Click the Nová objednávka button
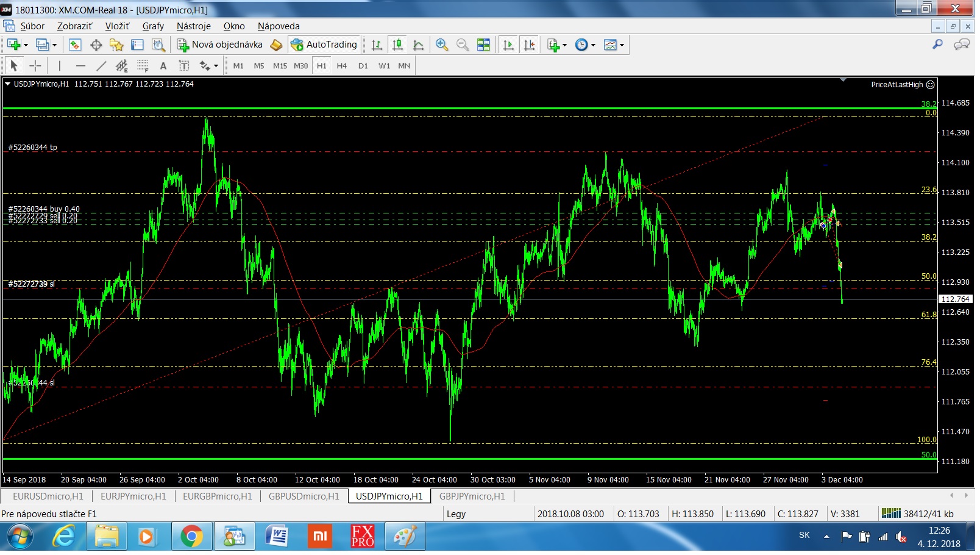The image size is (980, 555). [x=220, y=45]
